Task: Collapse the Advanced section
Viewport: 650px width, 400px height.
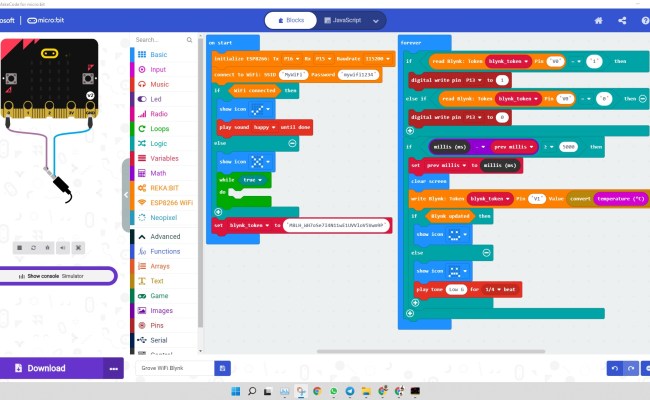Action: point(163,236)
